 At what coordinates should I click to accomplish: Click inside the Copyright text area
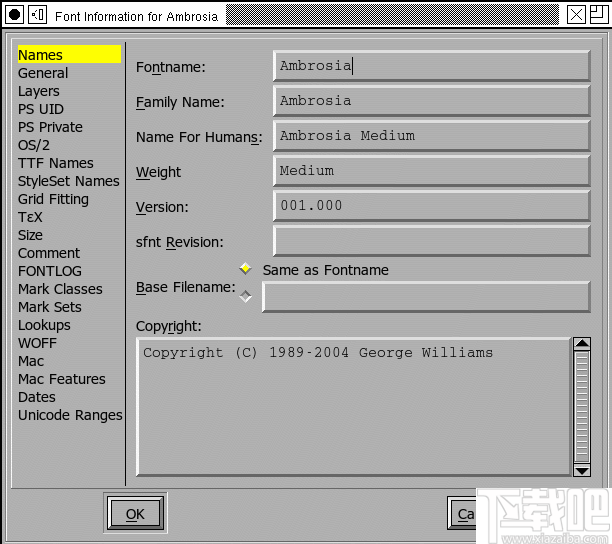(x=354, y=407)
